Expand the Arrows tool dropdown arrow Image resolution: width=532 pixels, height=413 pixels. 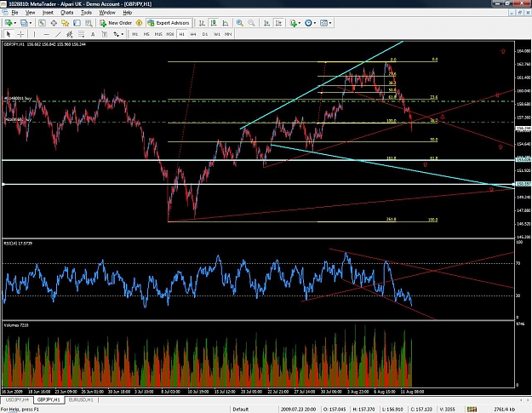(x=122, y=34)
